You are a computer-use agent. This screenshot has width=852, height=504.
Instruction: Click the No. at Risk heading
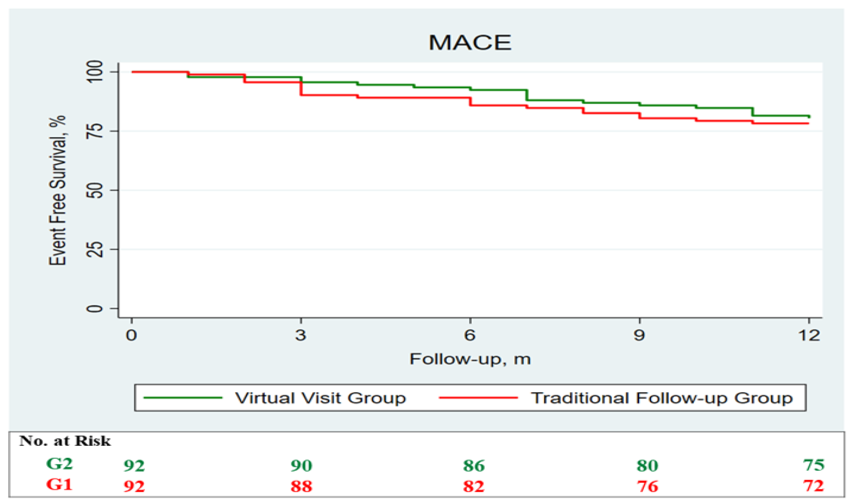[x=65, y=441]
